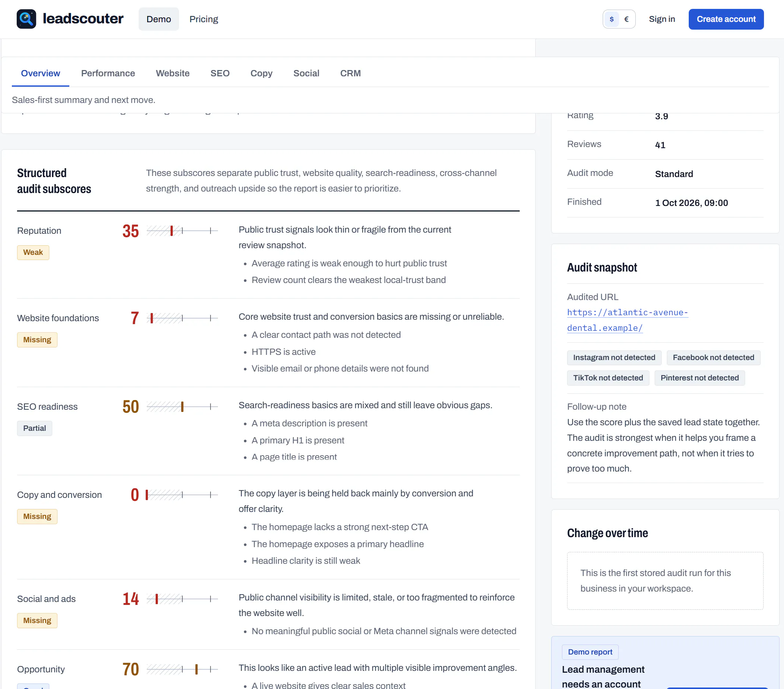Click the SEO readiness score gauge

pos(182,407)
